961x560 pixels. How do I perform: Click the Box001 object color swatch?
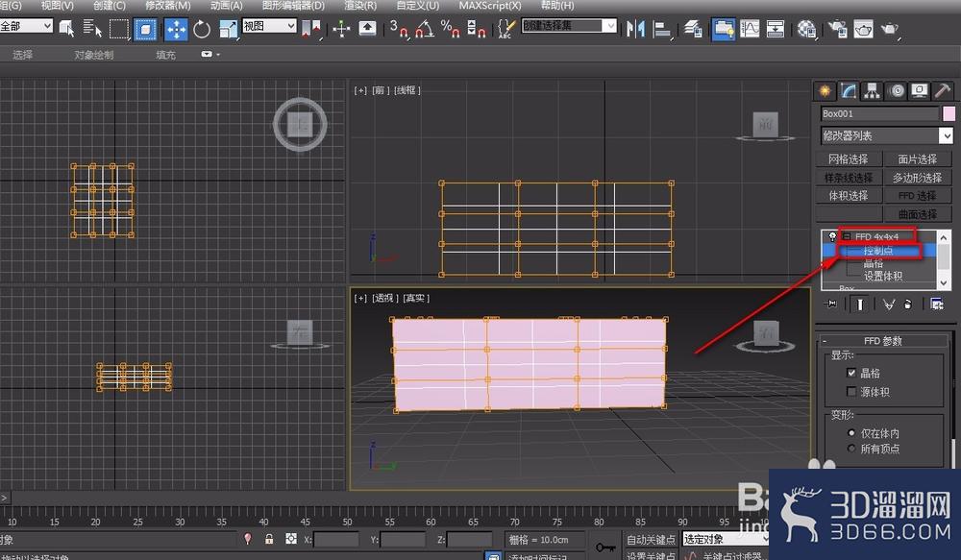tap(949, 113)
